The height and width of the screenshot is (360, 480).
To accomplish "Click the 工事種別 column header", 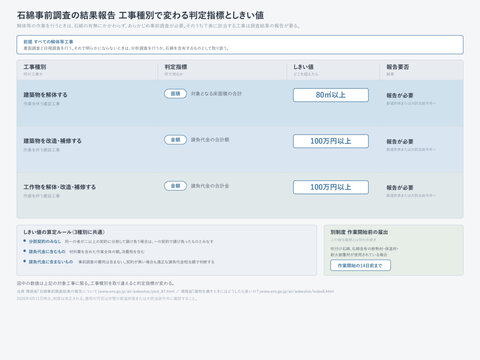I will pyautogui.click(x=35, y=67).
